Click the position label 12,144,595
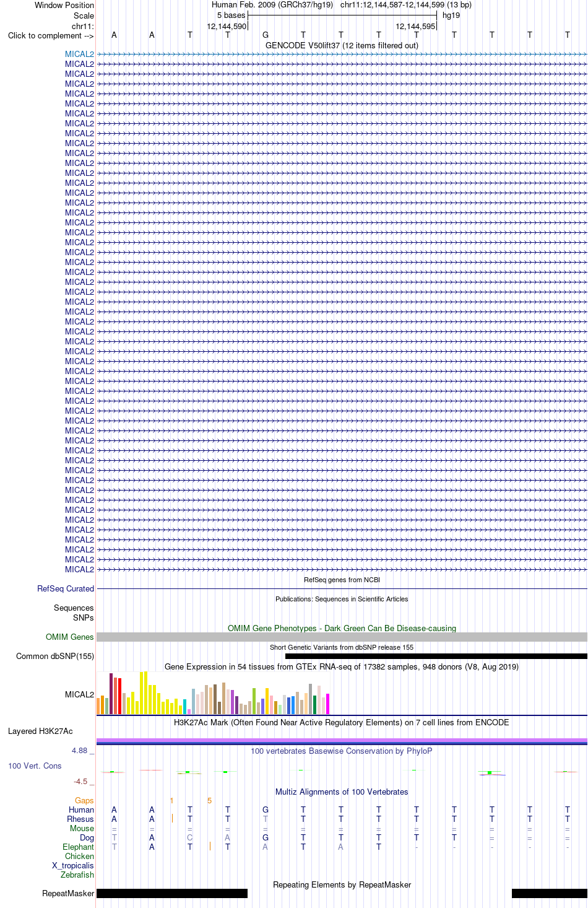The width and height of the screenshot is (588, 908). (x=415, y=26)
